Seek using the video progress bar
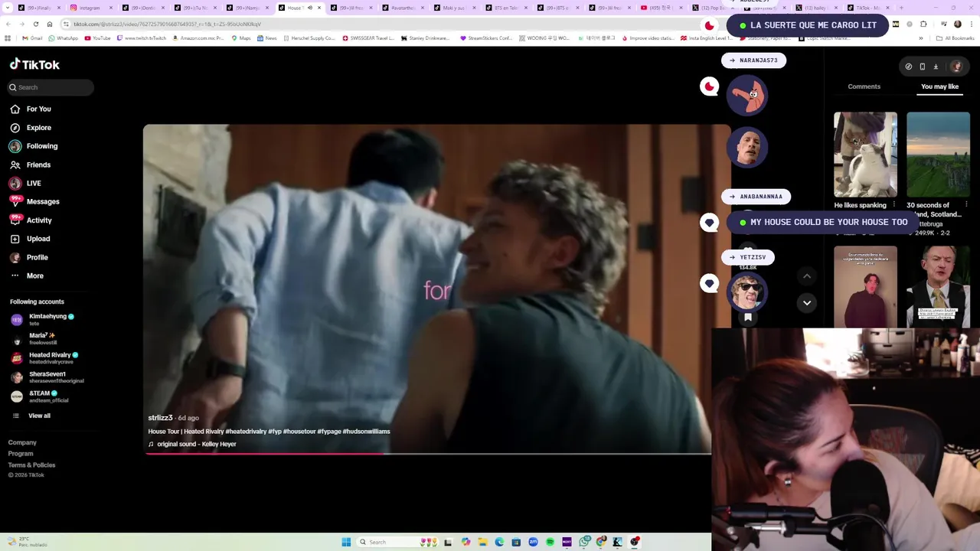The width and height of the screenshot is (980, 551). (428, 454)
